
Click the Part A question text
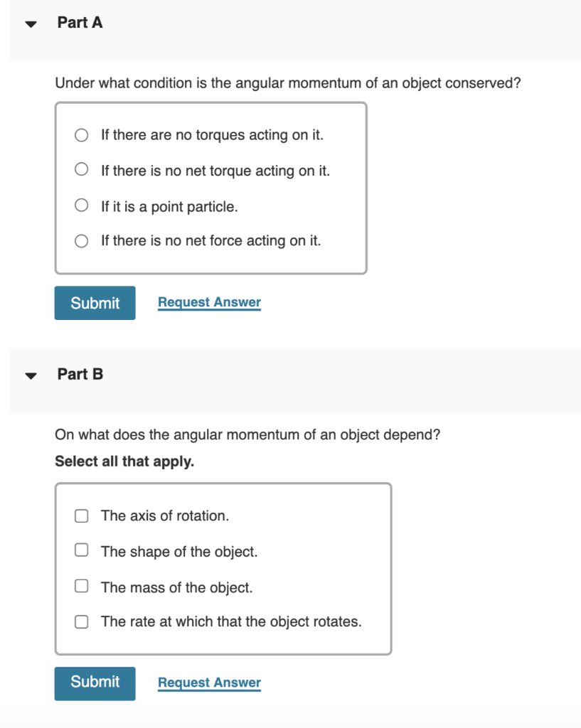287,83
